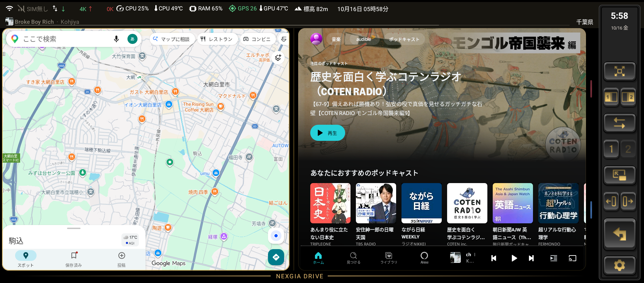The image size is (644, 283).
Task: Activate window slot 2
Action: [x=628, y=149]
